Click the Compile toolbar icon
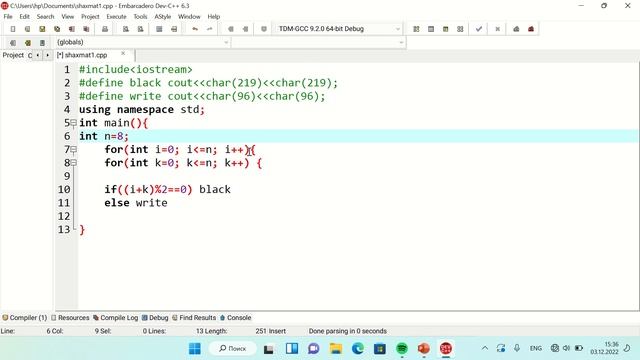 [416, 29]
